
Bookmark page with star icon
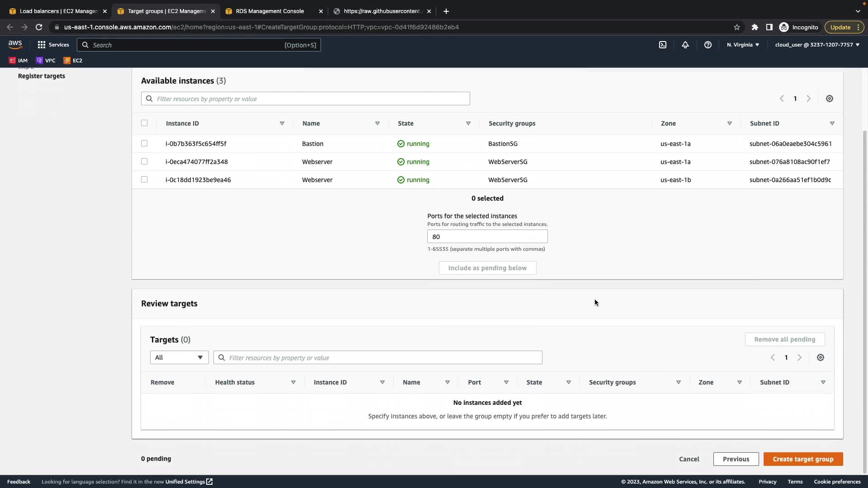point(737,27)
